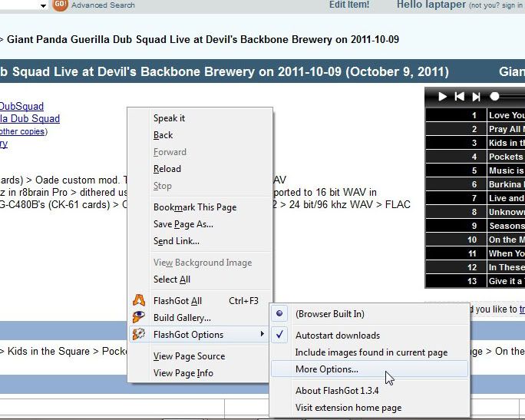Skip to previous track in player
The image size is (525, 420).
[459, 97]
